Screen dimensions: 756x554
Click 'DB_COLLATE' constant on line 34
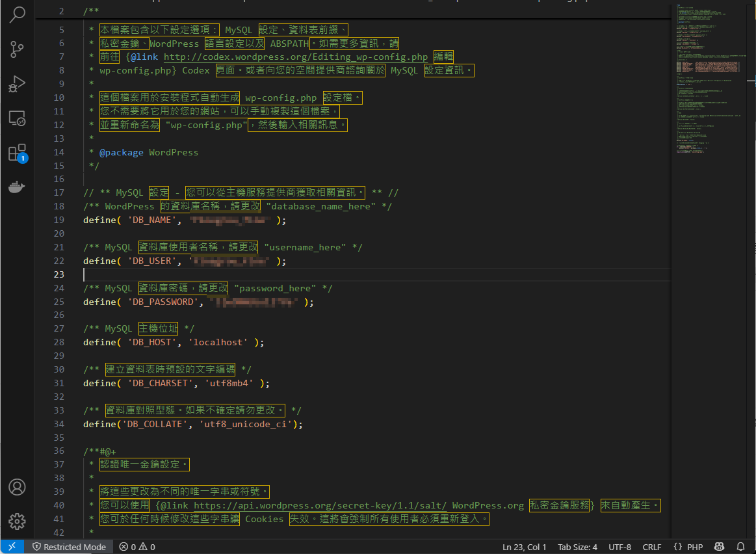tap(155, 425)
